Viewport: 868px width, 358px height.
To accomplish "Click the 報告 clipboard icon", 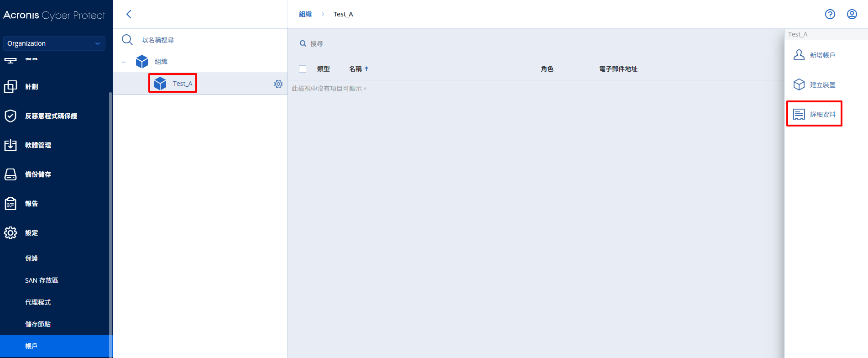I will click(10, 204).
